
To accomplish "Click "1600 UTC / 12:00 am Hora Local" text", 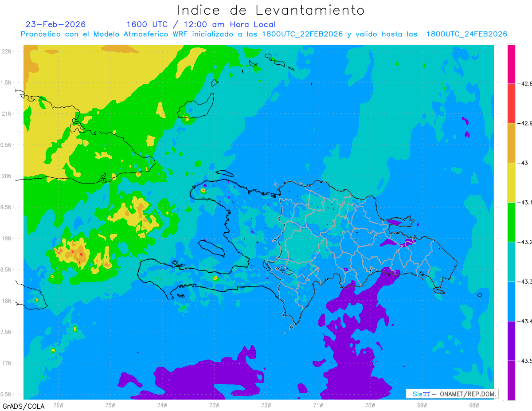I will pos(201,25).
